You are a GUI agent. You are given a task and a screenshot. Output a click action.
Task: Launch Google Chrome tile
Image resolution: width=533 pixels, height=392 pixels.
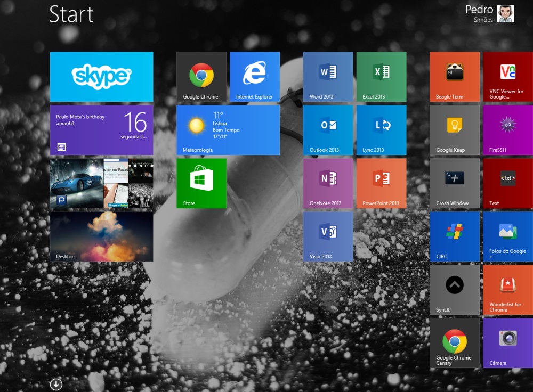(201, 77)
